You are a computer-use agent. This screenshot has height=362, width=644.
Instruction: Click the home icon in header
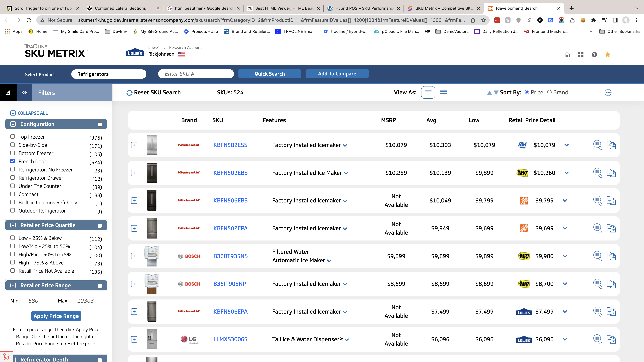pos(567,54)
